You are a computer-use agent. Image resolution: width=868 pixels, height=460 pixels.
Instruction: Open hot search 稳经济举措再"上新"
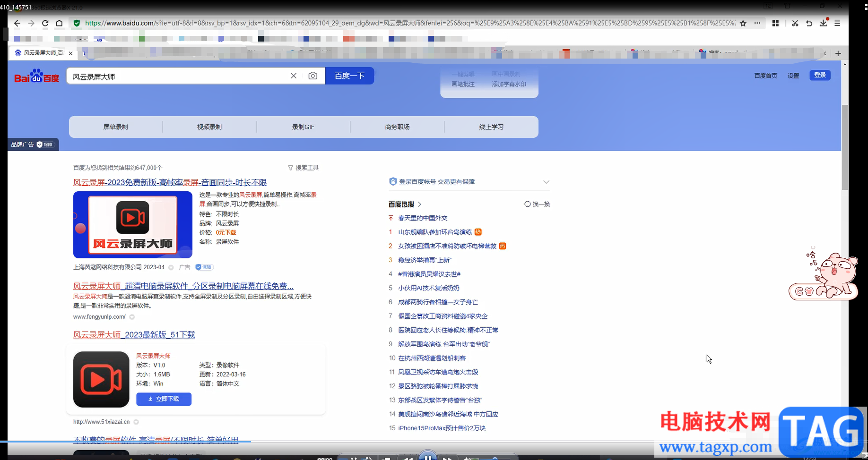(x=425, y=260)
